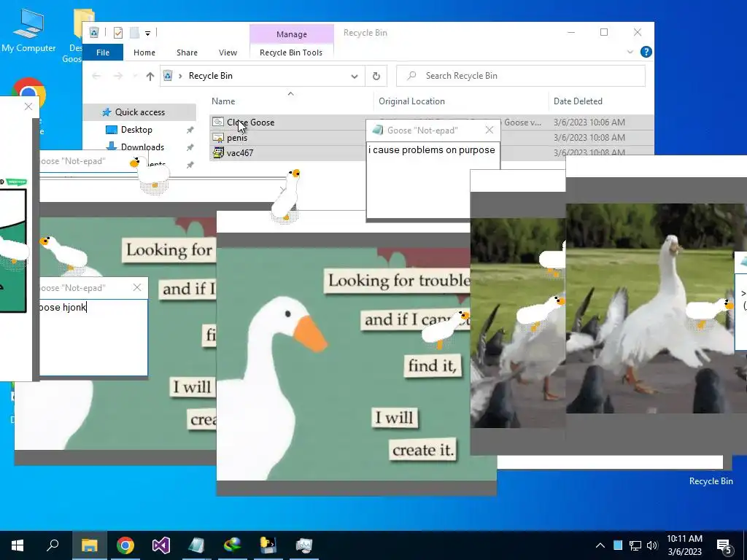Viewport: 747px width, 560px height.
Task: Click the Properties quick access toolbar icon
Action: [118, 33]
